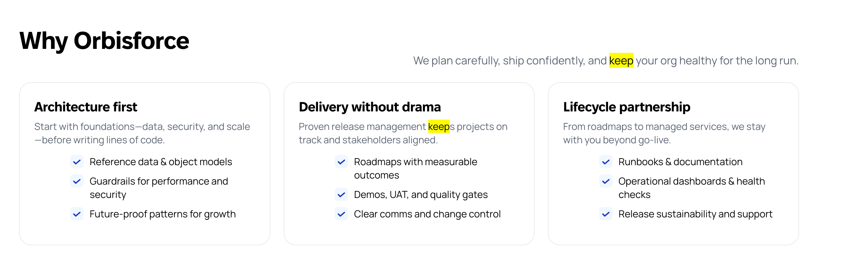Click the checkmark beside Reference data & object models

point(77,162)
